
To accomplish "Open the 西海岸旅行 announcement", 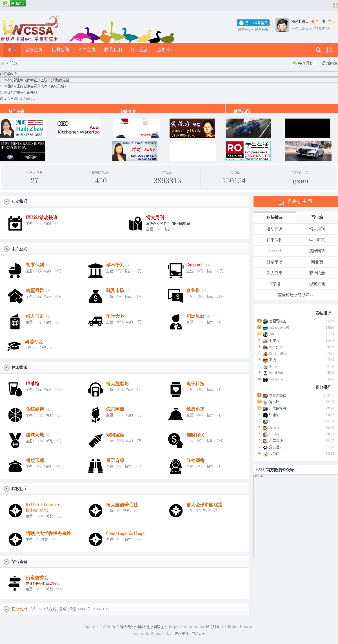I will pyautogui.click(x=8, y=74).
